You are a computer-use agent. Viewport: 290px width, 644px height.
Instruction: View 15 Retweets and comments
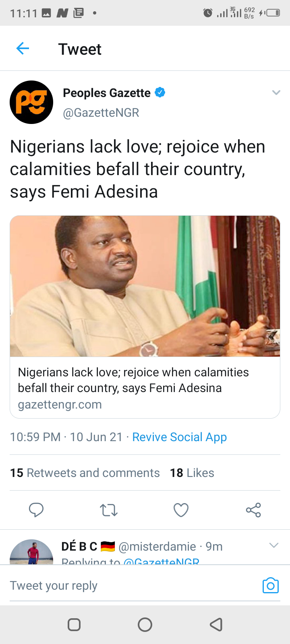tap(85, 473)
